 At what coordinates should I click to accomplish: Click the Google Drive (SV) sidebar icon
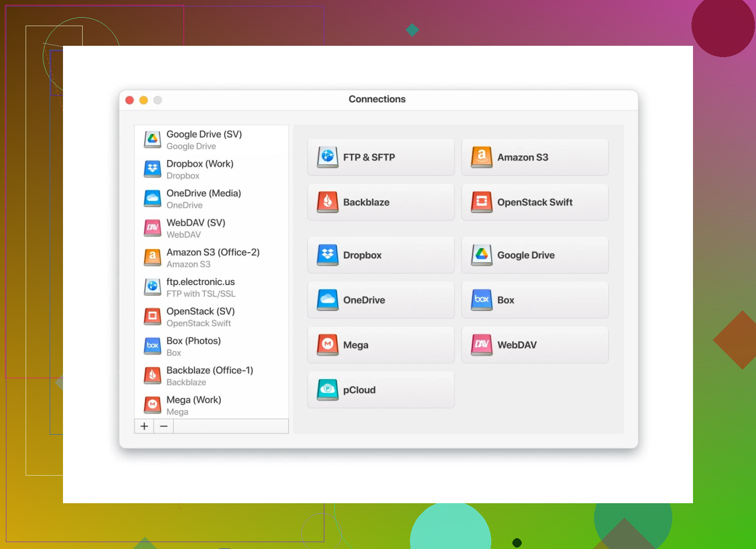(153, 140)
